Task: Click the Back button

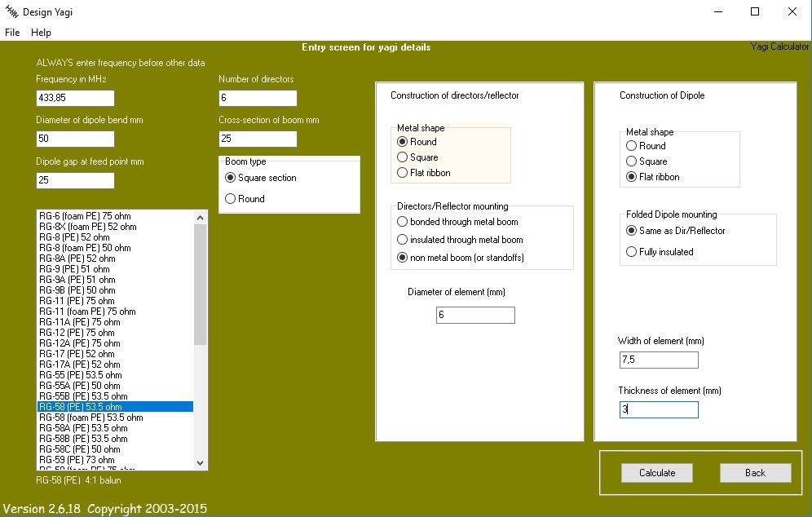Action: coord(755,473)
